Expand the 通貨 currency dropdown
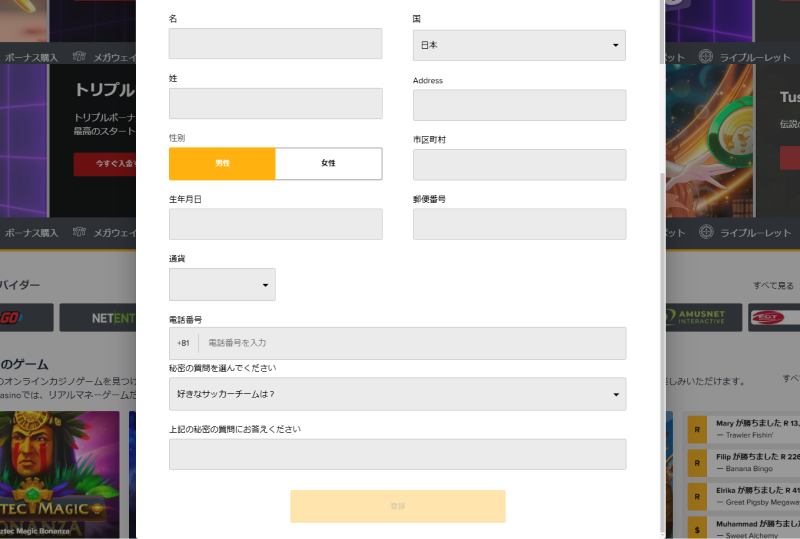Screen dimensions: 800x539 222,285
